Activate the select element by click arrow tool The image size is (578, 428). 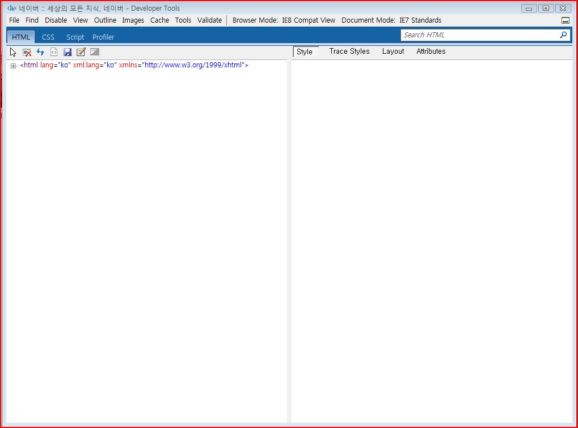pos(13,52)
